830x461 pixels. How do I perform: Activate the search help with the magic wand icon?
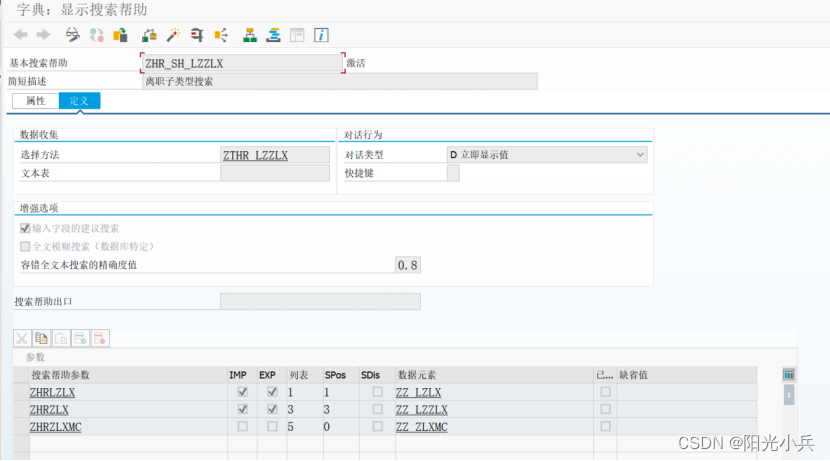point(173,35)
